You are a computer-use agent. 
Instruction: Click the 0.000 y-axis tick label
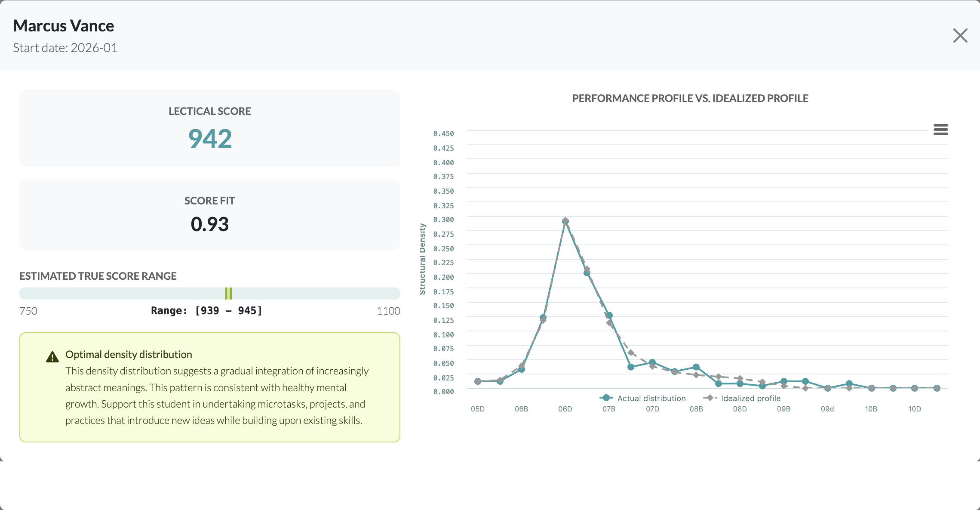click(x=443, y=392)
